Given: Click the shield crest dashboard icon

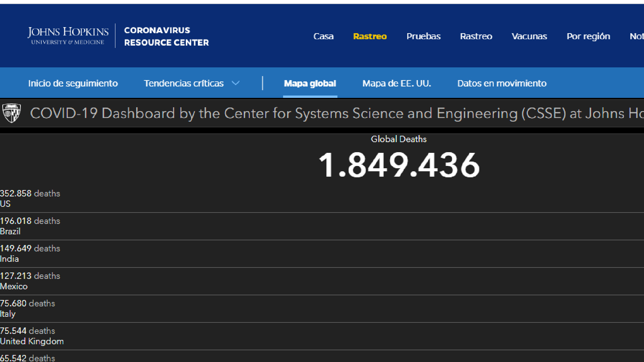Looking at the screenshot, I should pyautogui.click(x=12, y=113).
